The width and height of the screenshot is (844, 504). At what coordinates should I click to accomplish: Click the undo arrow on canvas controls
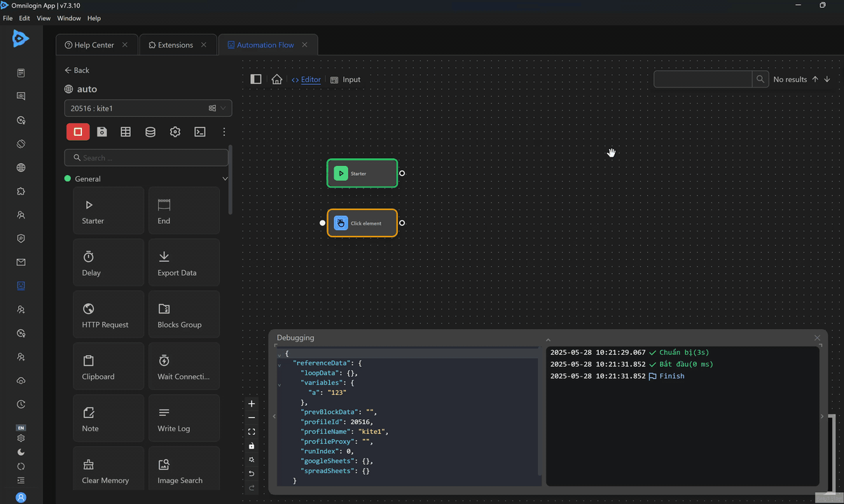coord(251,474)
